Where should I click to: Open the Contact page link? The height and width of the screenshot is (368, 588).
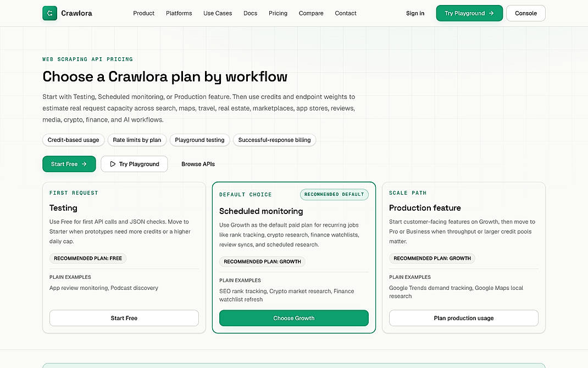[x=345, y=13]
